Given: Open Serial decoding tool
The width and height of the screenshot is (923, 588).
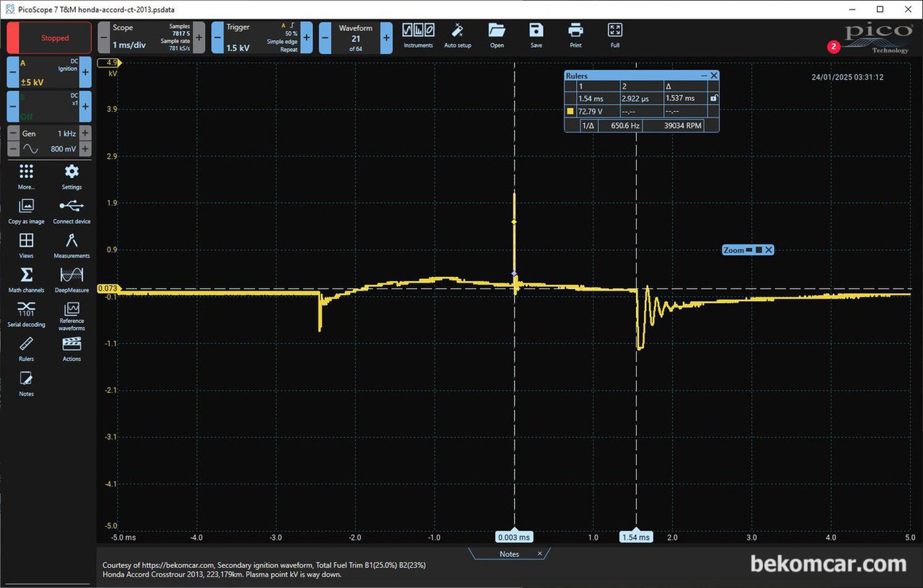Looking at the screenshot, I should (x=26, y=314).
